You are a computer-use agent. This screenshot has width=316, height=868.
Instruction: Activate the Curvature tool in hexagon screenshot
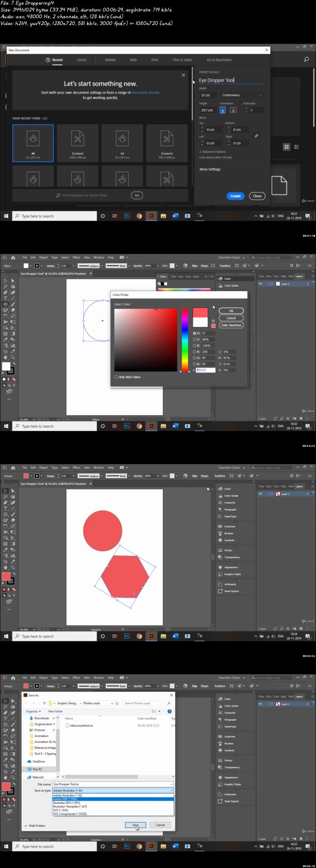[x=13, y=502]
